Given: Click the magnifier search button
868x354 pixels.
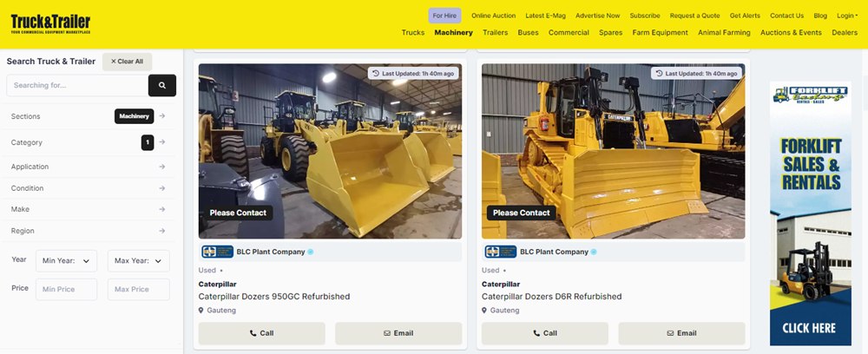Looking at the screenshot, I should tap(162, 85).
